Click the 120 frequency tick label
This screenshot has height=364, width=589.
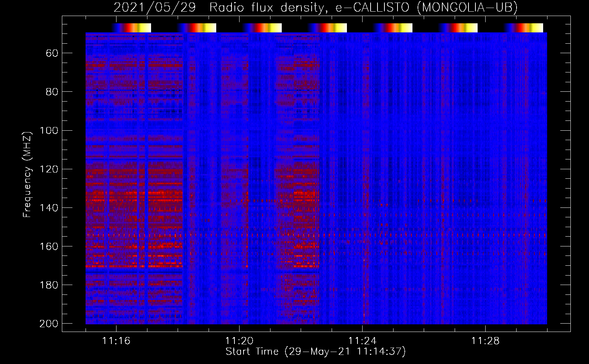point(49,169)
